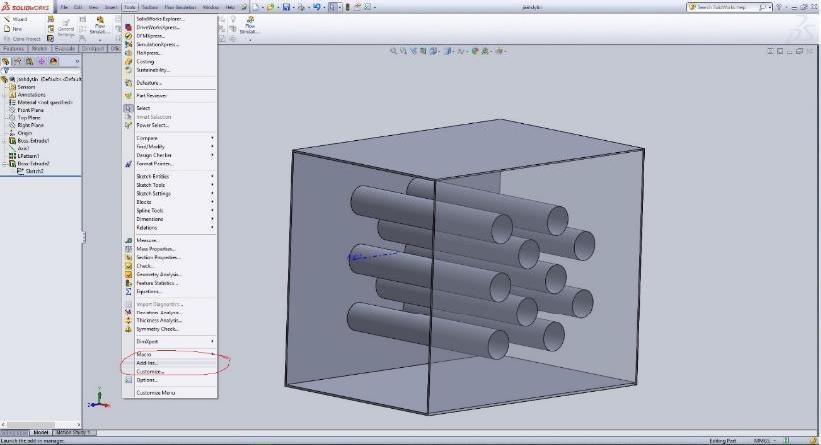Click the Equations sigma icon in menu

128,292
